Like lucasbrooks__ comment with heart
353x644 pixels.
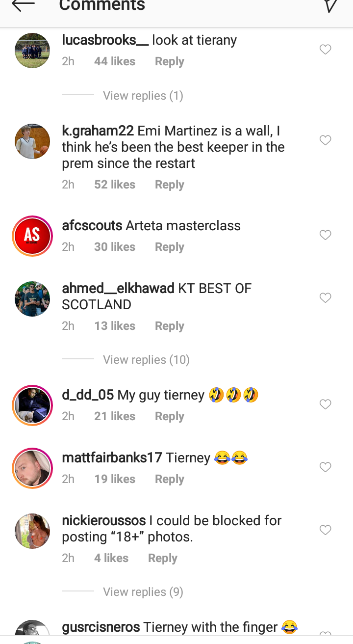point(326,49)
